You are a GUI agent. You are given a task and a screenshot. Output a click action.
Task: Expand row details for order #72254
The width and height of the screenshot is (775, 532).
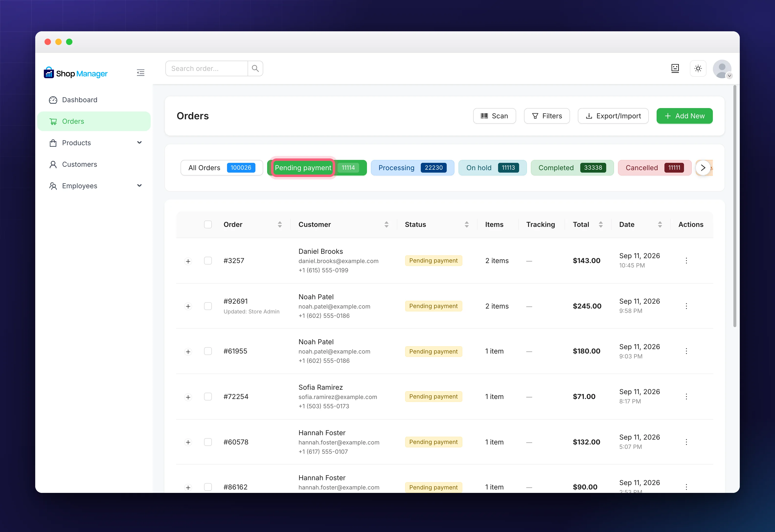pos(188,397)
